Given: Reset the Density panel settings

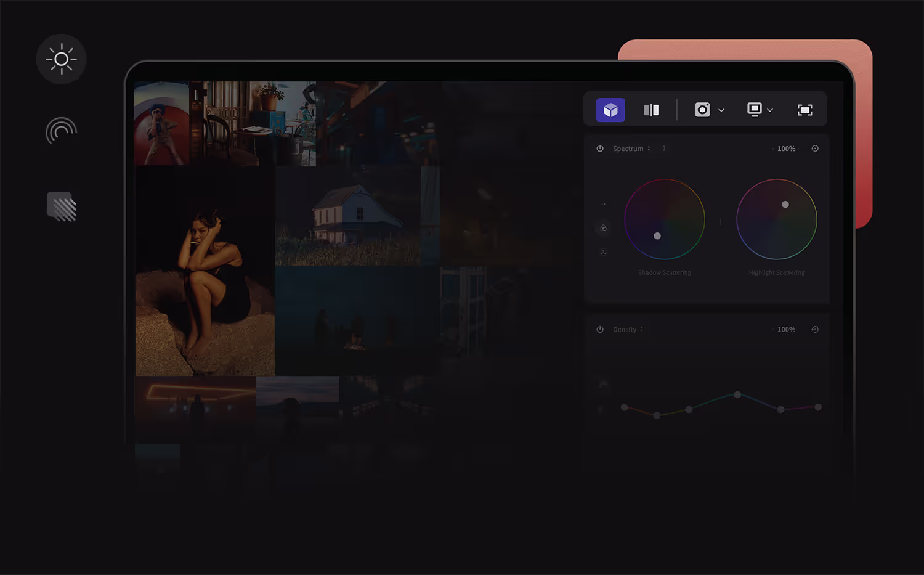Looking at the screenshot, I should (815, 330).
